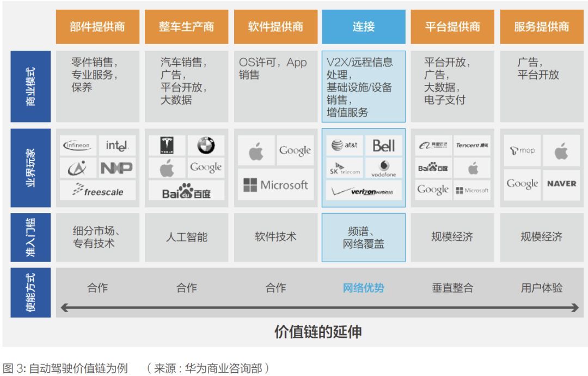Click the Baidu logo under 整车生产商
This screenshot has width=588, height=376.
(x=186, y=191)
